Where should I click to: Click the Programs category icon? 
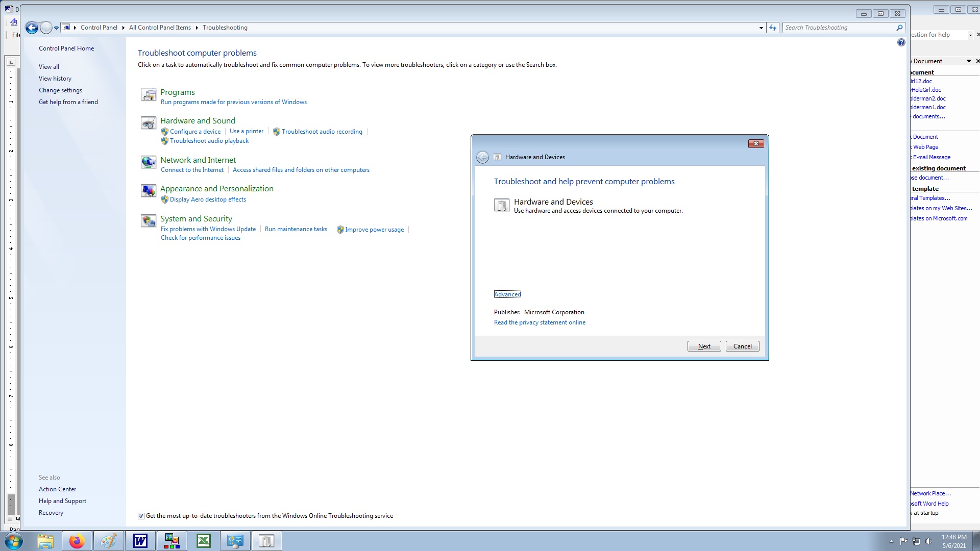coord(149,94)
